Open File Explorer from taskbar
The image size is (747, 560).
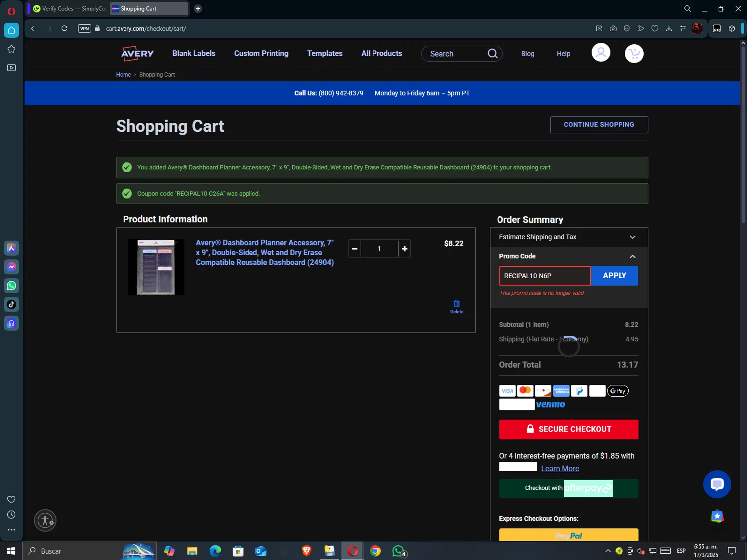click(192, 551)
